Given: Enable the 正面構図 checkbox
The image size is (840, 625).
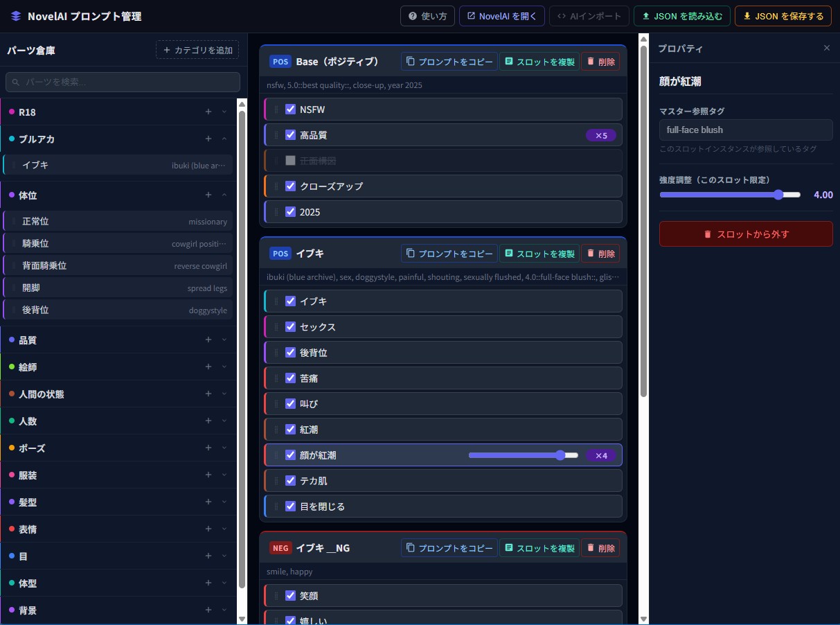Looking at the screenshot, I should pos(291,160).
